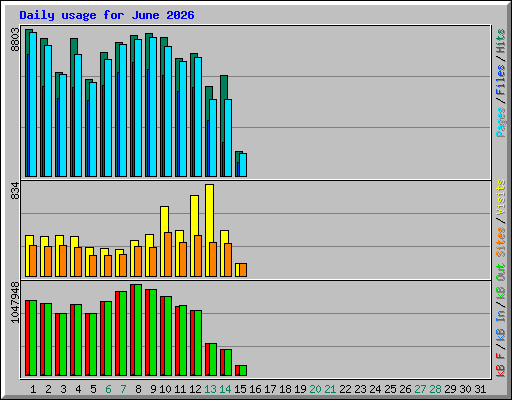
Task: Click day 10 on the x-axis
Action: tap(165, 389)
